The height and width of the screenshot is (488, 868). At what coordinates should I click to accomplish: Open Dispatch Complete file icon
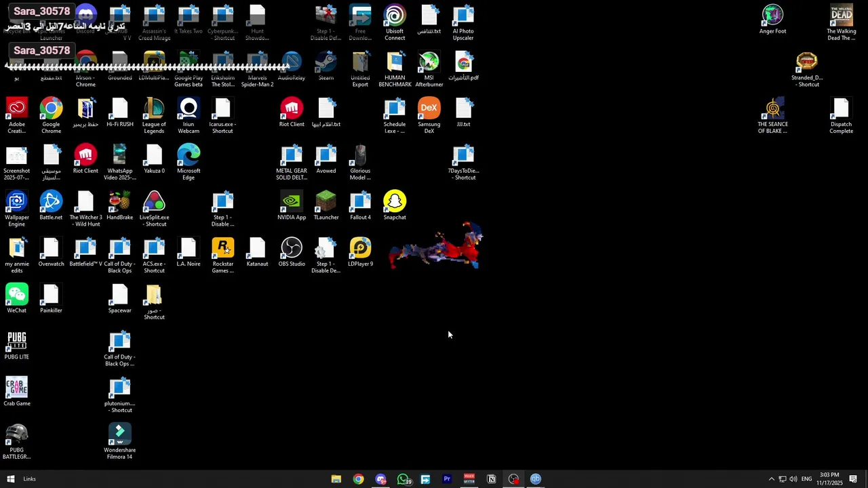coord(841,116)
